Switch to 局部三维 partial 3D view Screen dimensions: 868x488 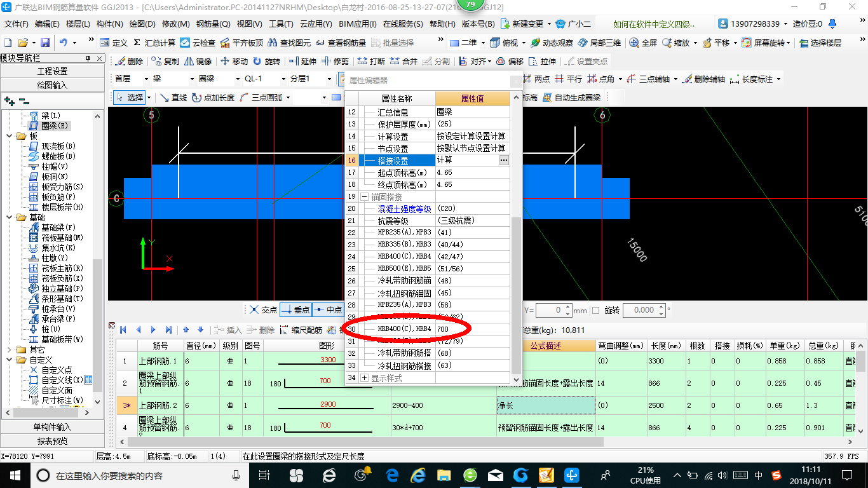(599, 43)
